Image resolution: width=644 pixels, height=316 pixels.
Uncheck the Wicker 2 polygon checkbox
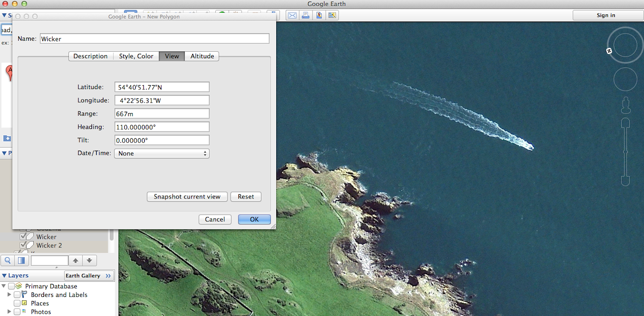(23, 245)
